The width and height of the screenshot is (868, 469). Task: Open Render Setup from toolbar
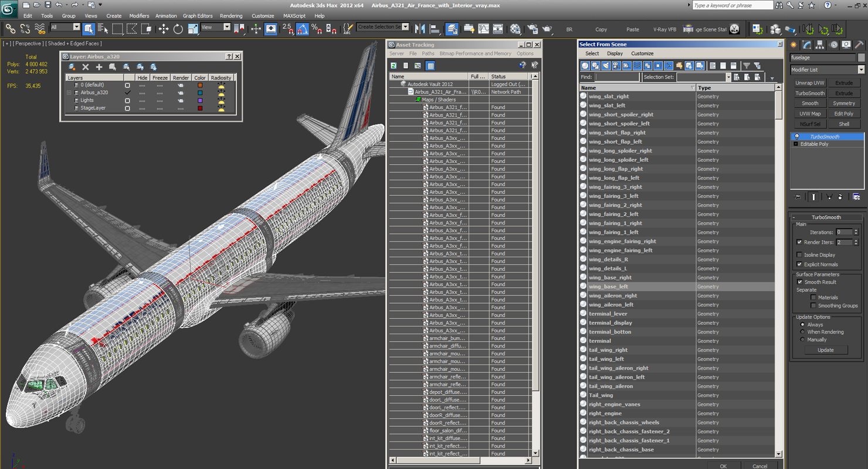(x=533, y=28)
